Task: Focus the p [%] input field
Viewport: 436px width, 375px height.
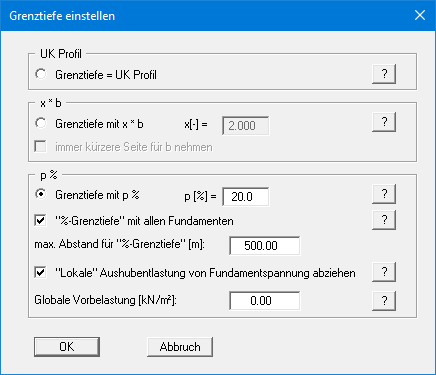Action: click(x=246, y=197)
